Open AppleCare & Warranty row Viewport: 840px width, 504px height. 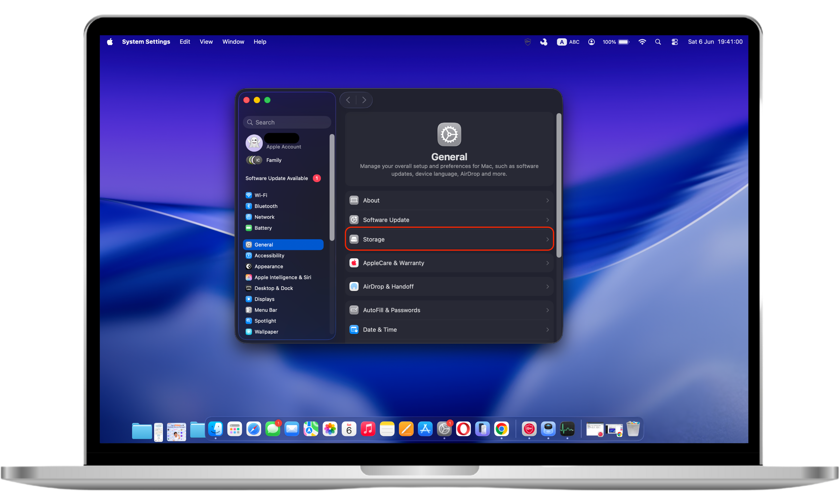[449, 263]
